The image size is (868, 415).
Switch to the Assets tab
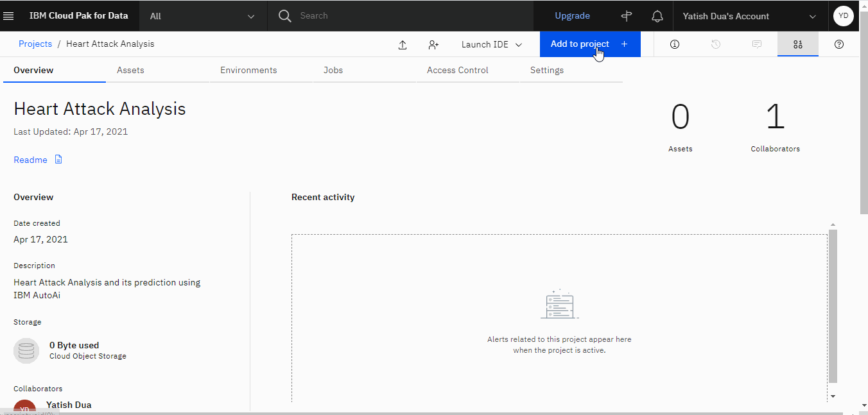click(158, 71)
